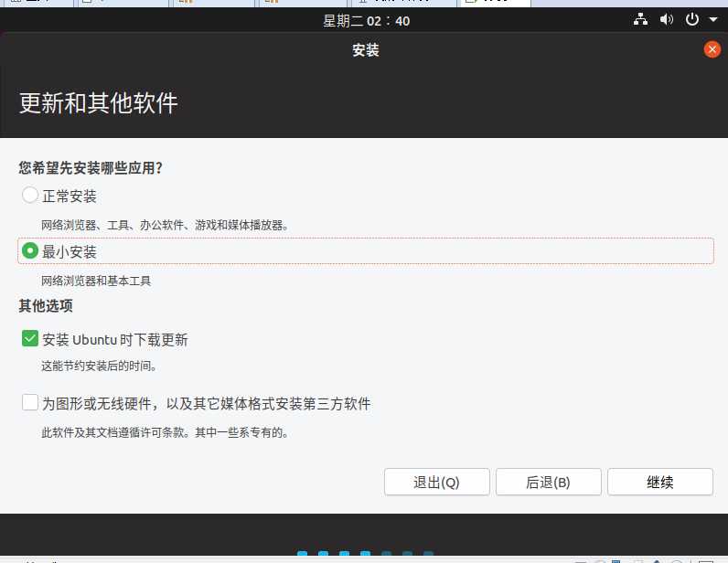Select the 最小安装 radio option
728x563 pixels.
(29, 251)
